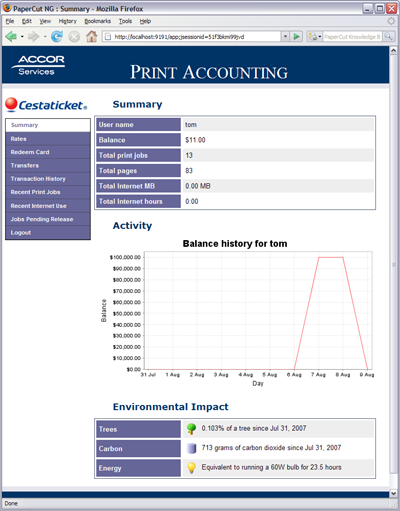Viewport: 400px width, 511px height.
Task: View Transaction History
Action: point(48,179)
